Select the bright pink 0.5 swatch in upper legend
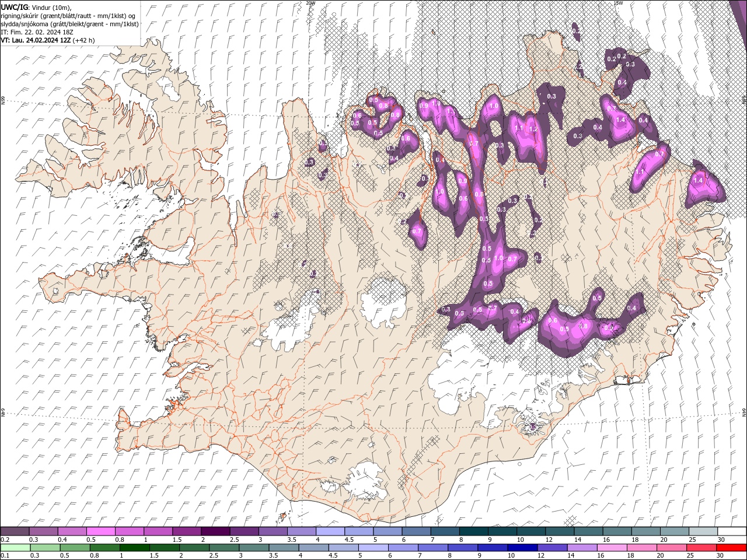747x560 pixels. 101,531
